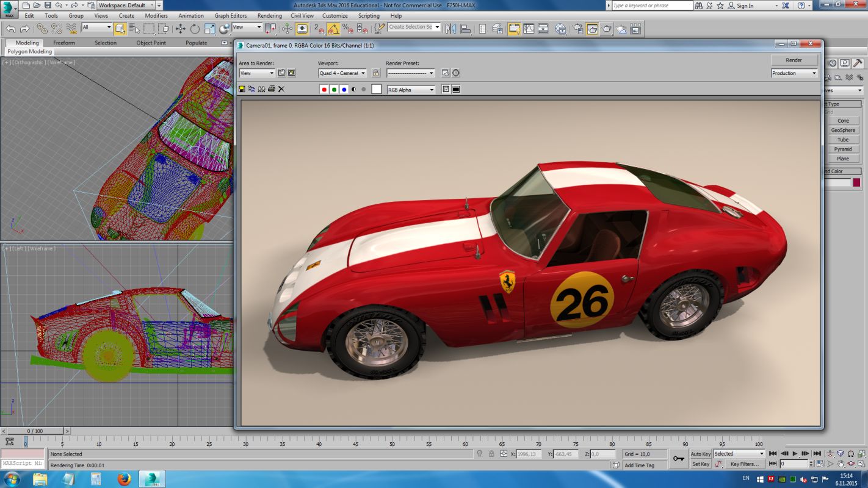The width and height of the screenshot is (868, 488).
Task: Click the Play Animation button
Action: pos(795,454)
